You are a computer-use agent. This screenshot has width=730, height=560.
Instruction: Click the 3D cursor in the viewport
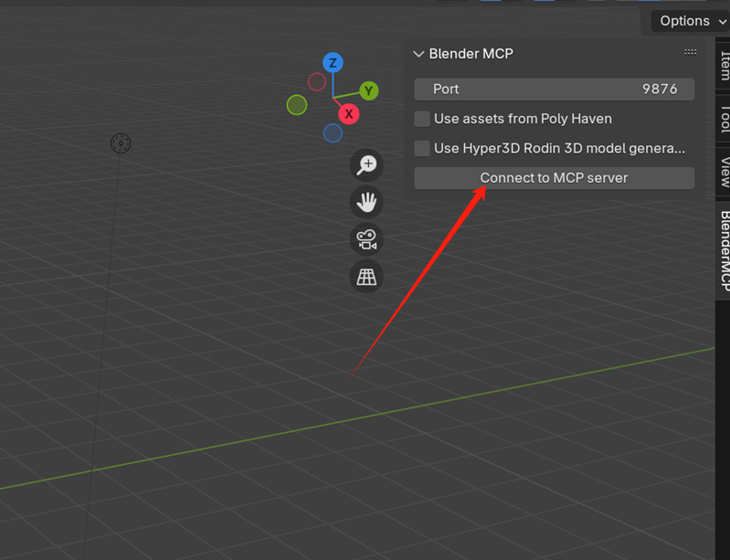(x=121, y=143)
